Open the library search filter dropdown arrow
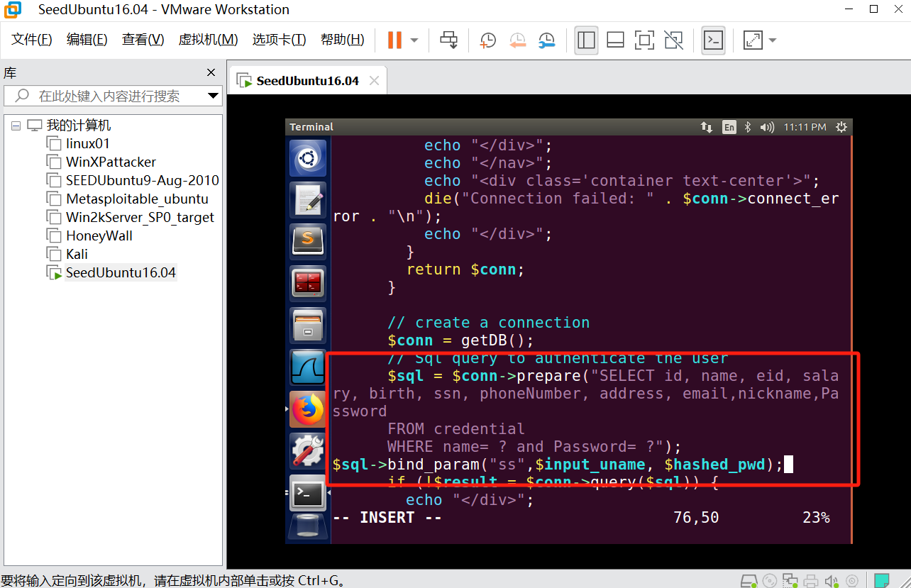Screen dimensions: 911x588 pyautogui.click(x=213, y=96)
